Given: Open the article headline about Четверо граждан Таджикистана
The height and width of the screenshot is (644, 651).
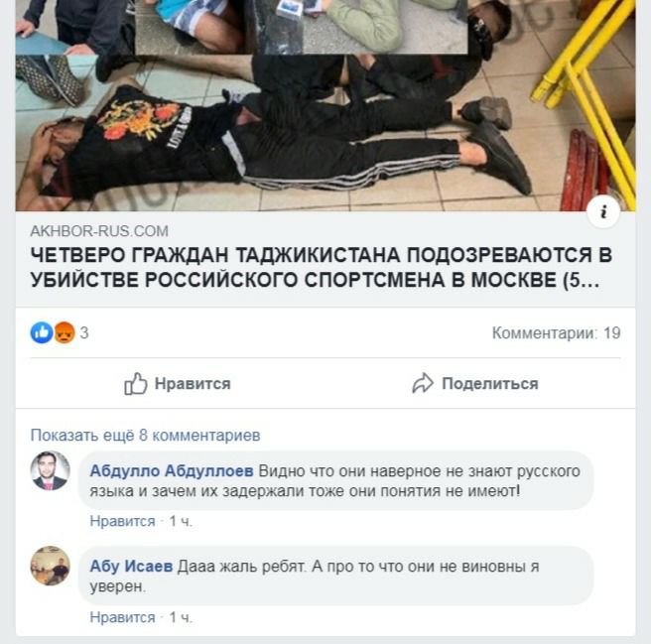Looking at the screenshot, I should [x=322, y=267].
